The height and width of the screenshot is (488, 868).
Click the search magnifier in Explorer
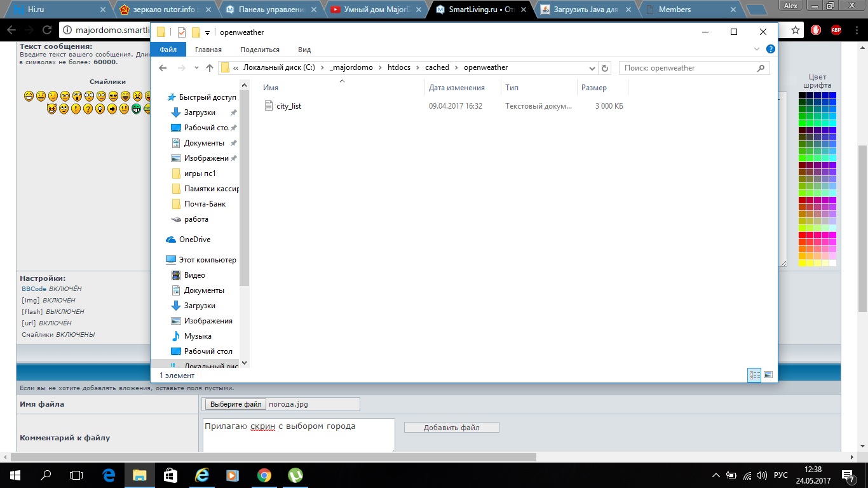coord(761,68)
